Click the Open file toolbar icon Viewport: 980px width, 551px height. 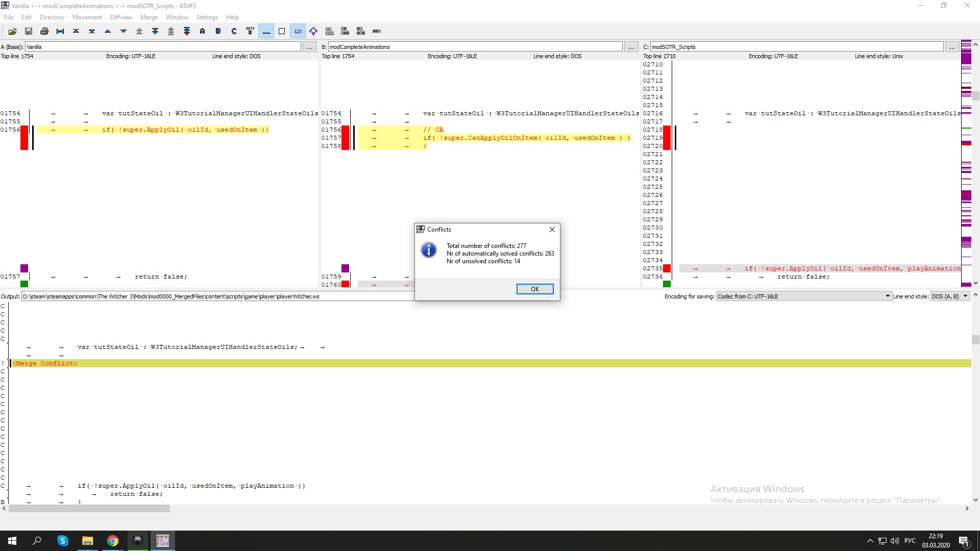coord(13,31)
